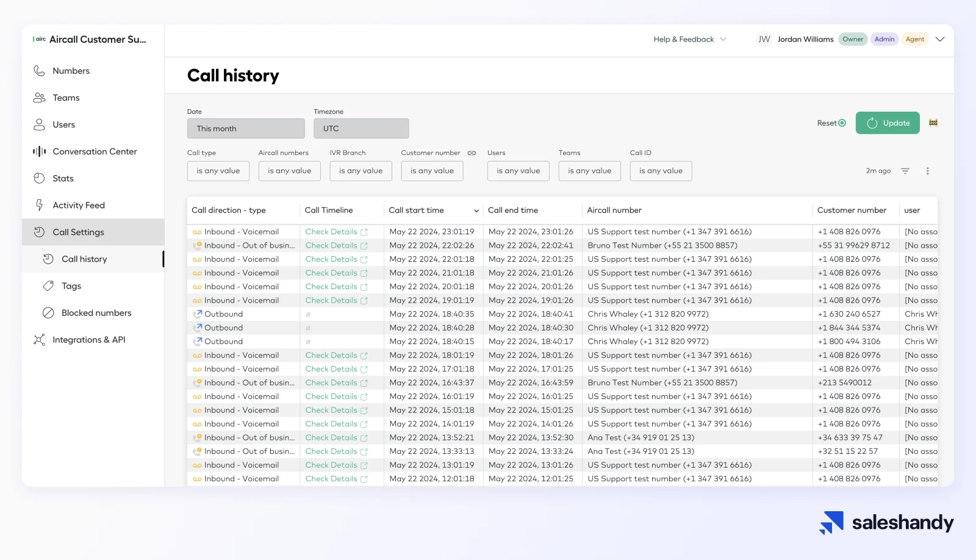
Task: Select Call history in the sidebar submenu
Action: [84, 259]
